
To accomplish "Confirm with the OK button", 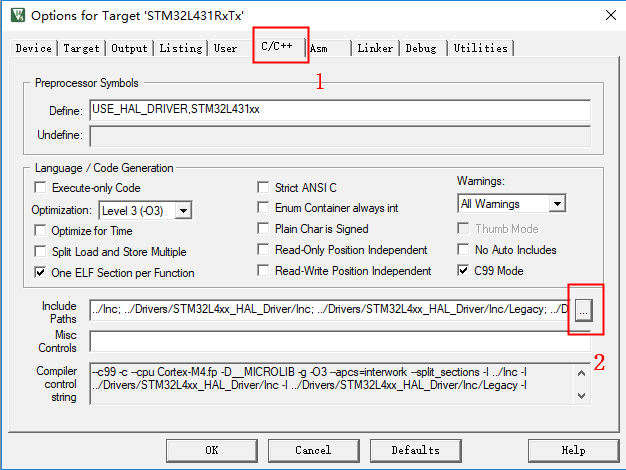I will 212,450.
